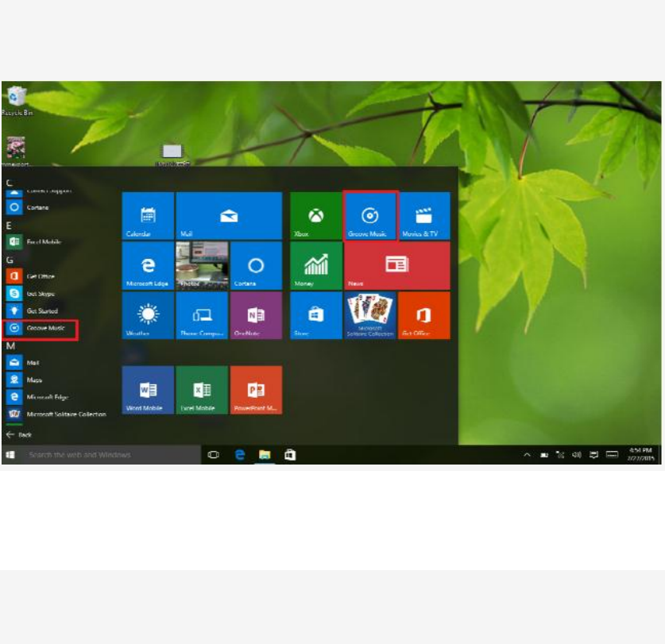
Task: Click the letter E group header
Action: [x=9, y=226]
